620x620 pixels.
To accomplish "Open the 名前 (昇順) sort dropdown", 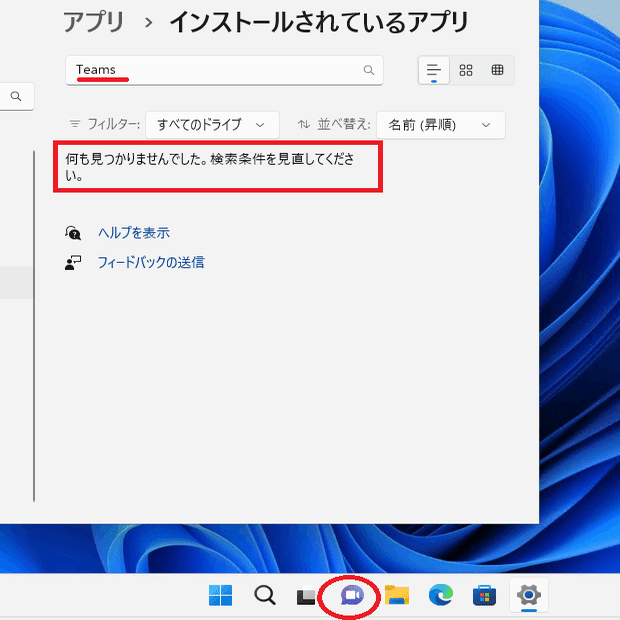I will pyautogui.click(x=441, y=125).
